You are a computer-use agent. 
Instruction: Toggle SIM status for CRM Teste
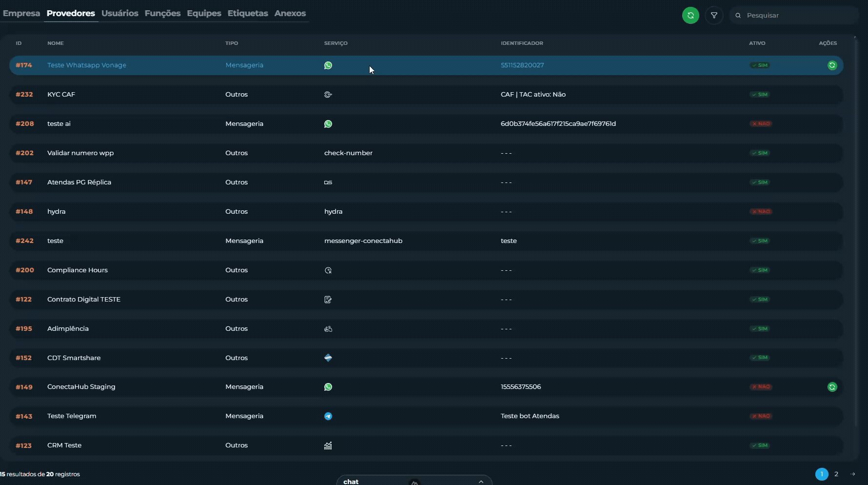pyautogui.click(x=760, y=445)
